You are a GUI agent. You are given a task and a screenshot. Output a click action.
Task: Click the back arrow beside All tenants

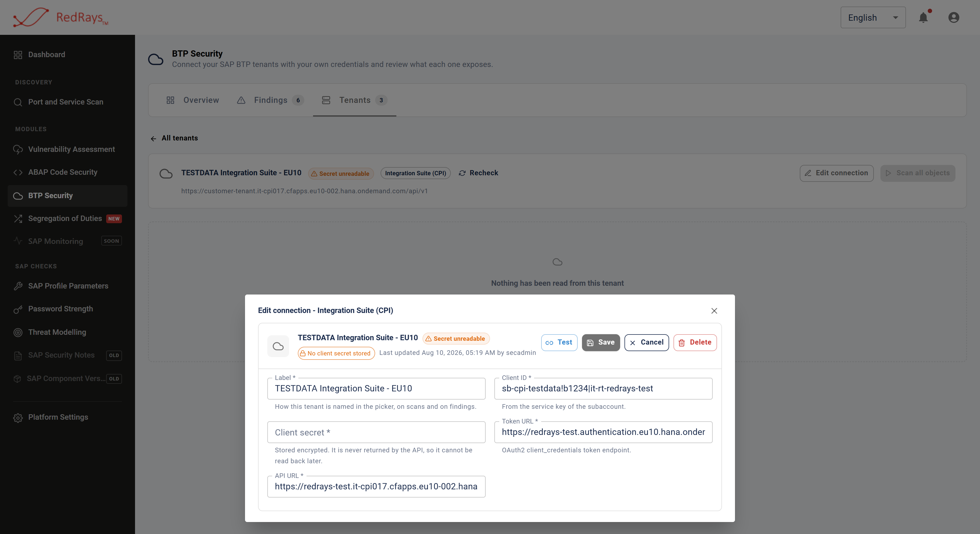click(x=153, y=139)
